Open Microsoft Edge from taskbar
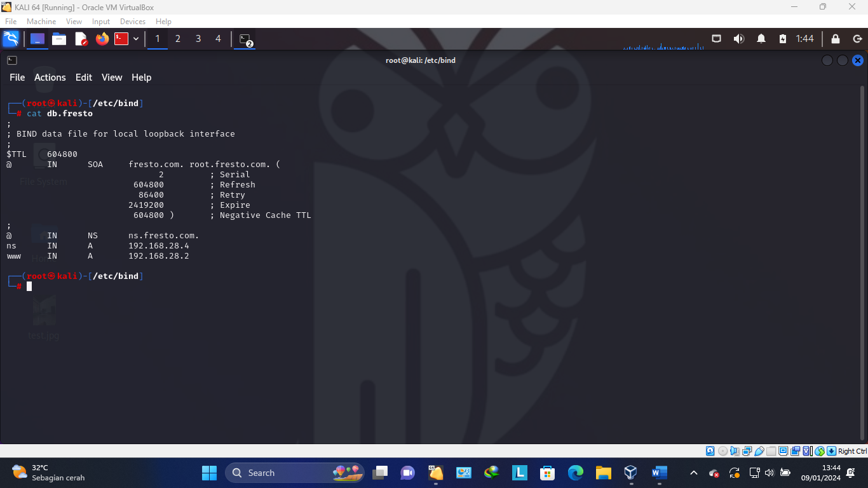This screenshot has width=868, height=488. (576, 473)
